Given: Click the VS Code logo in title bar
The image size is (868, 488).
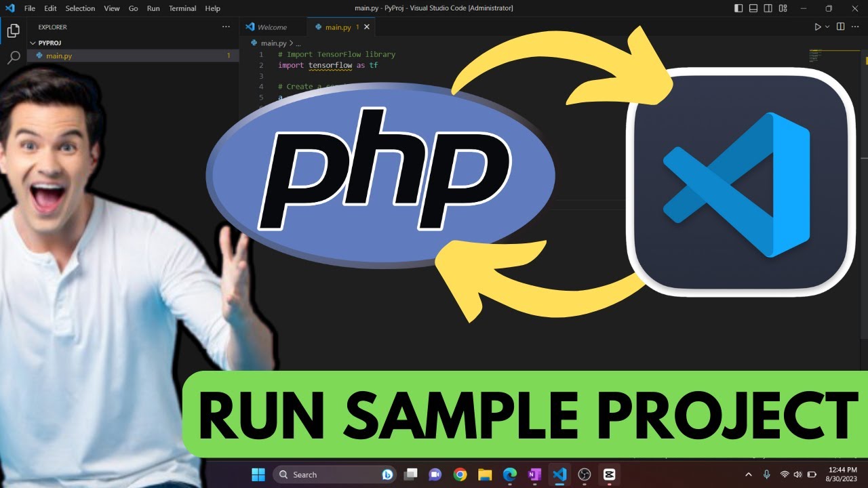Looking at the screenshot, I should pos(9,8).
